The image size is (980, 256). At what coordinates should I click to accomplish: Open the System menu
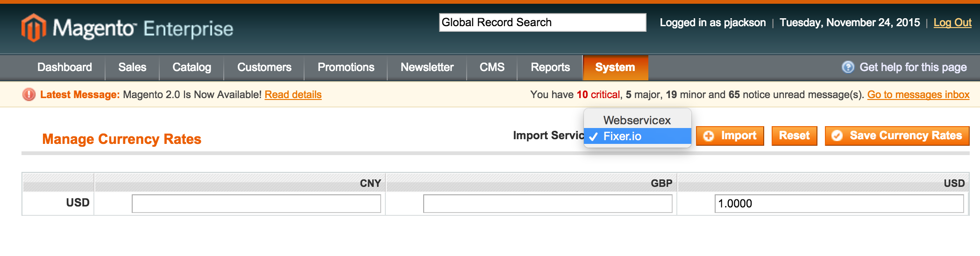(x=615, y=67)
